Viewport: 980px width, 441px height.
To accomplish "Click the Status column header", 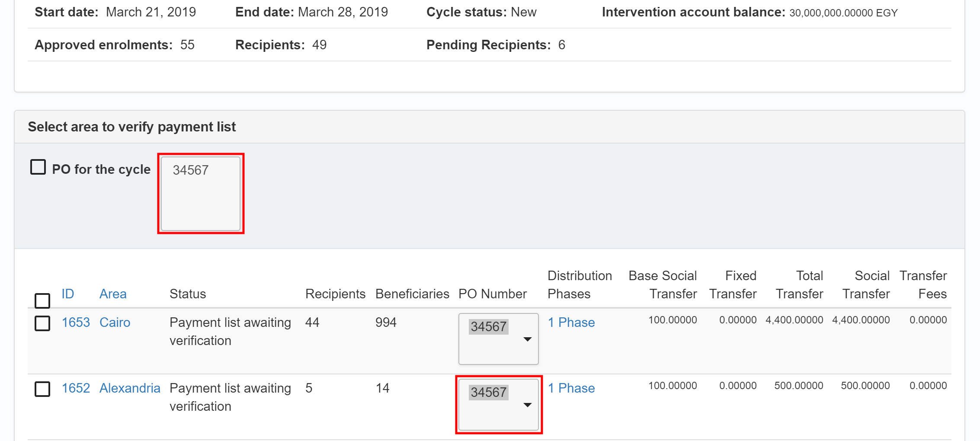I will click(x=188, y=294).
